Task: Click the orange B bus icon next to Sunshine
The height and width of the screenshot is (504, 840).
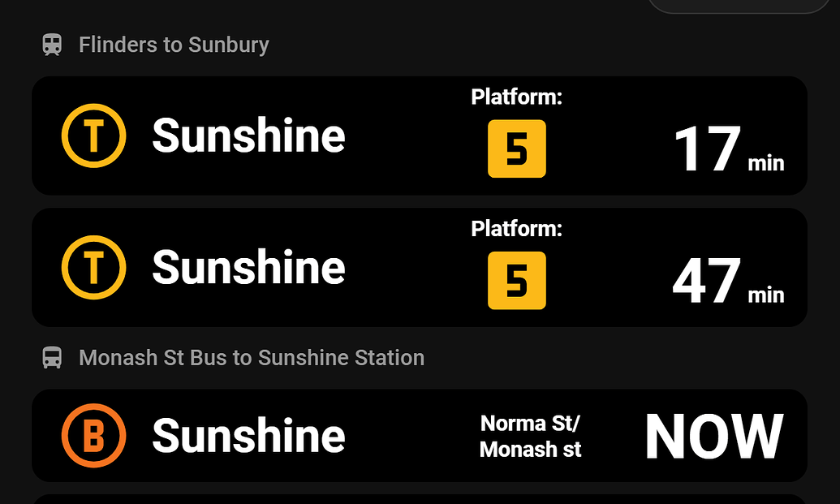Action: (93, 436)
